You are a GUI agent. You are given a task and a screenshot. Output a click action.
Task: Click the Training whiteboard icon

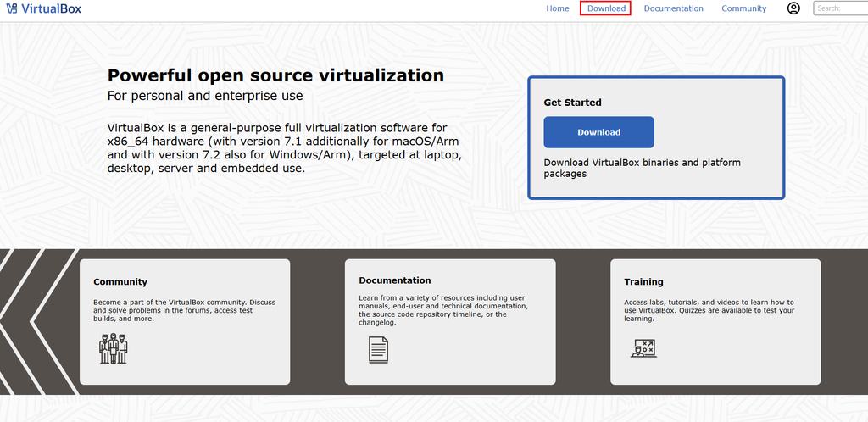(x=643, y=348)
